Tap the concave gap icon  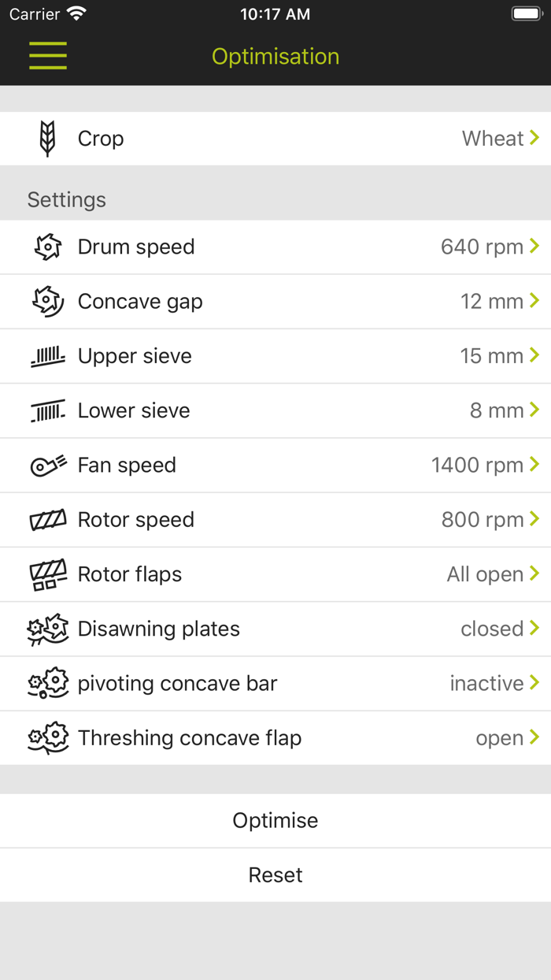[48, 302]
